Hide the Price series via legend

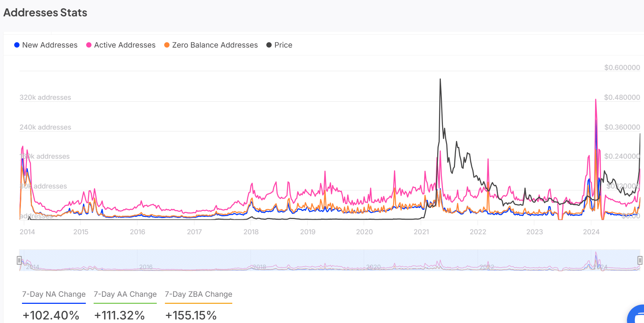coord(279,45)
